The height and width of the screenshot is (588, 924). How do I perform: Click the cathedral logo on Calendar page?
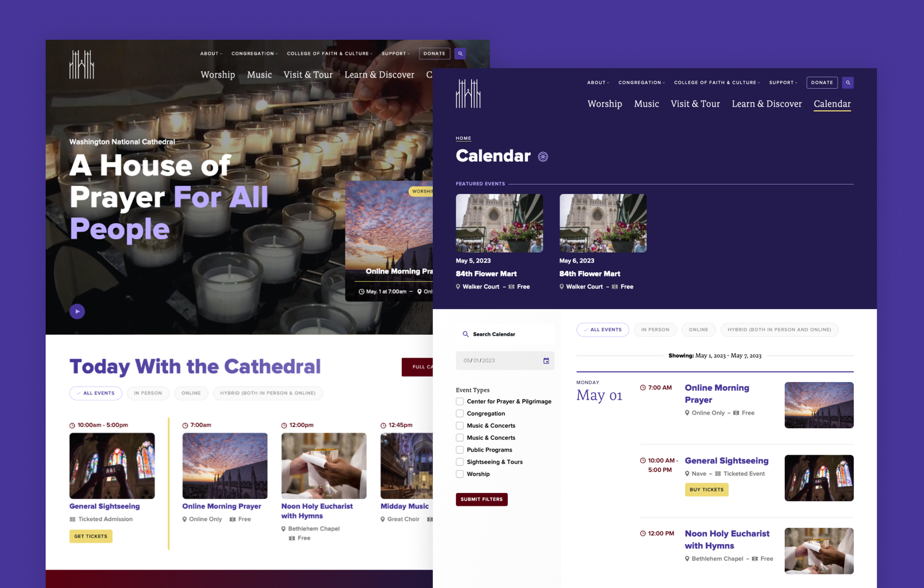(x=468, y=93)
